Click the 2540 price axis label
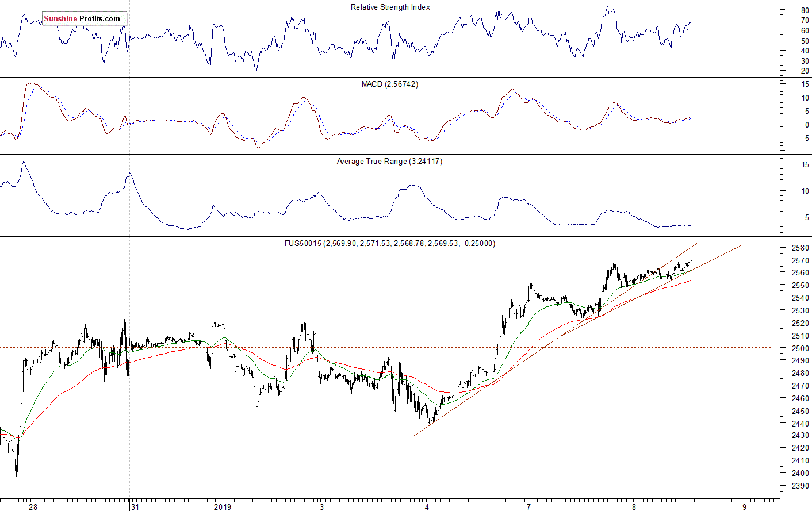This screenshot has height=511, width=812. point(800,298)
